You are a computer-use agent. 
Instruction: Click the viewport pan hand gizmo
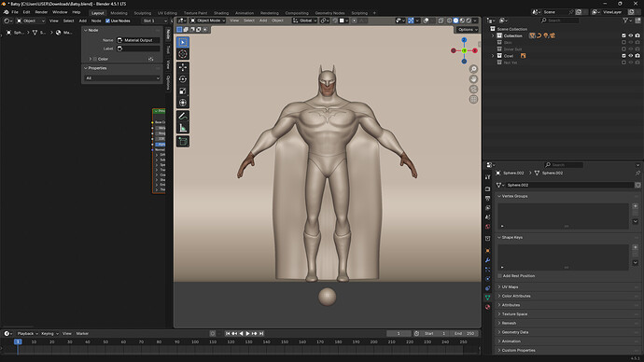pyautogui.click(x=473, y=78)
